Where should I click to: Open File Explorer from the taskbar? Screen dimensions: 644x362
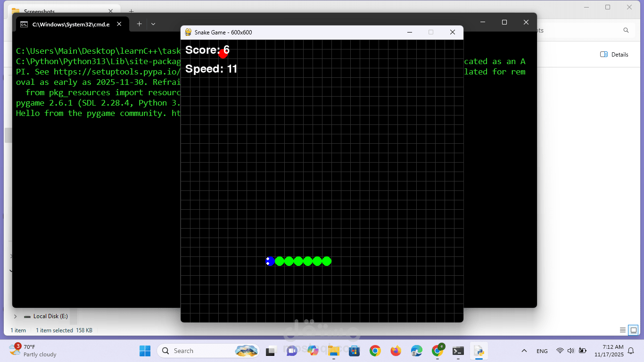pyautogui.click(x=334, y=351)
